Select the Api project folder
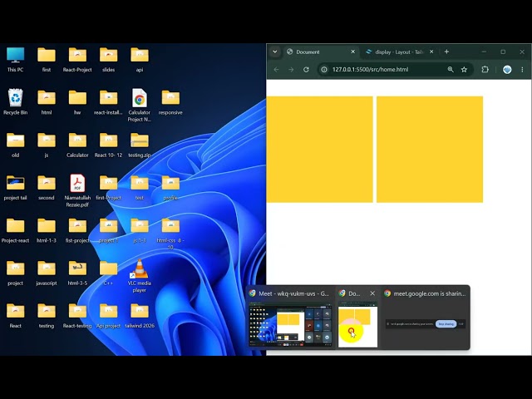The height and width of the screenshot is (399, 532). (109, 316)
